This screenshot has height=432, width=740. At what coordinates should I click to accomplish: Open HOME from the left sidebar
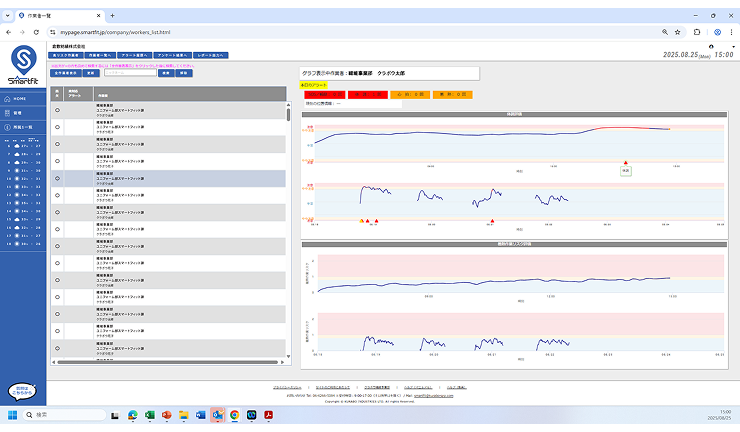(x=20, y=99)
